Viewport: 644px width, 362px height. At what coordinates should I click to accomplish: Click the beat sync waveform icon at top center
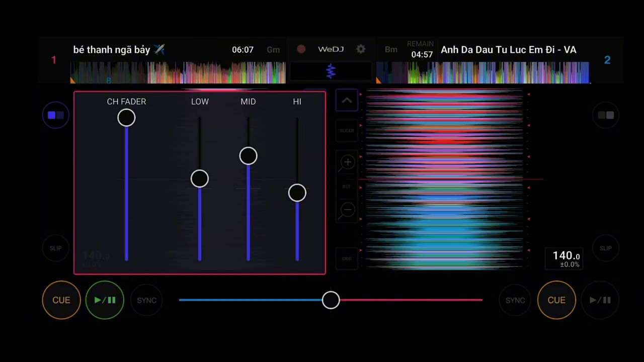[331, 71]
